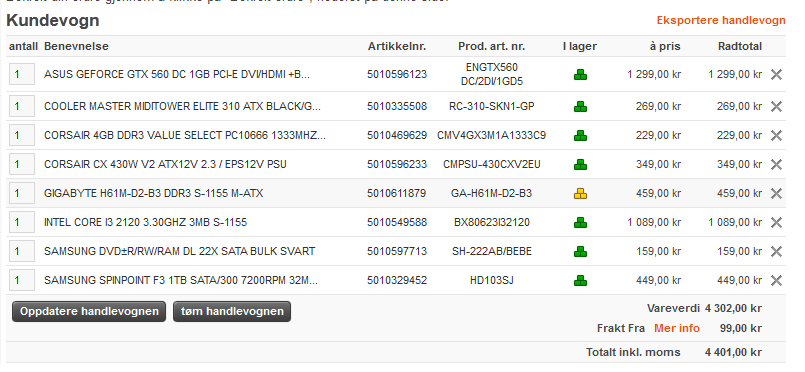Open Eksportere handlevogn link
805x372 pixels.
(721, 20)
